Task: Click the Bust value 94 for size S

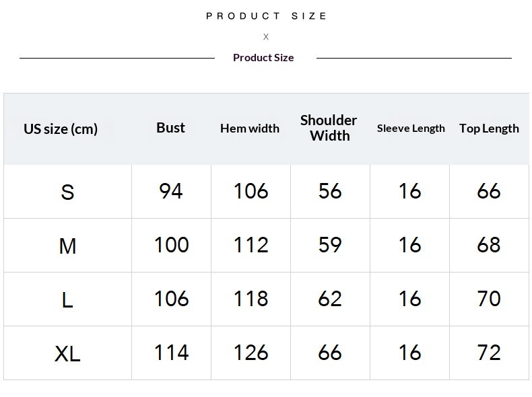Action: coord(171,192)
